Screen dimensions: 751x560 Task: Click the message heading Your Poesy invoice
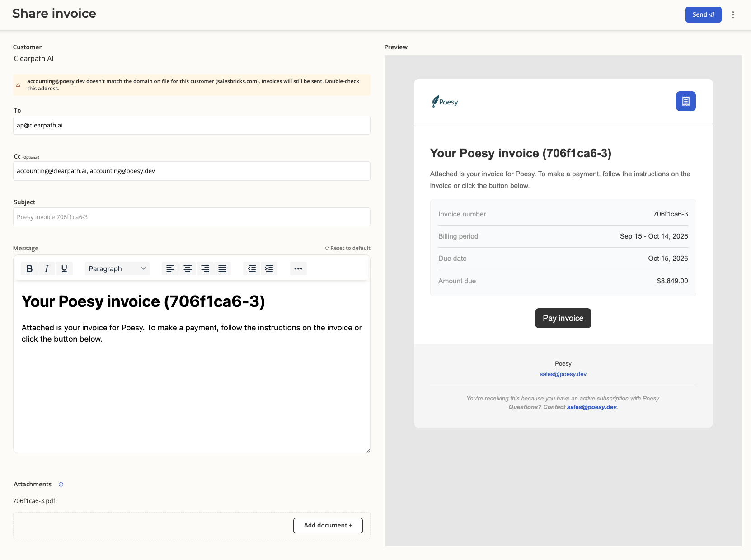point(143,301)
